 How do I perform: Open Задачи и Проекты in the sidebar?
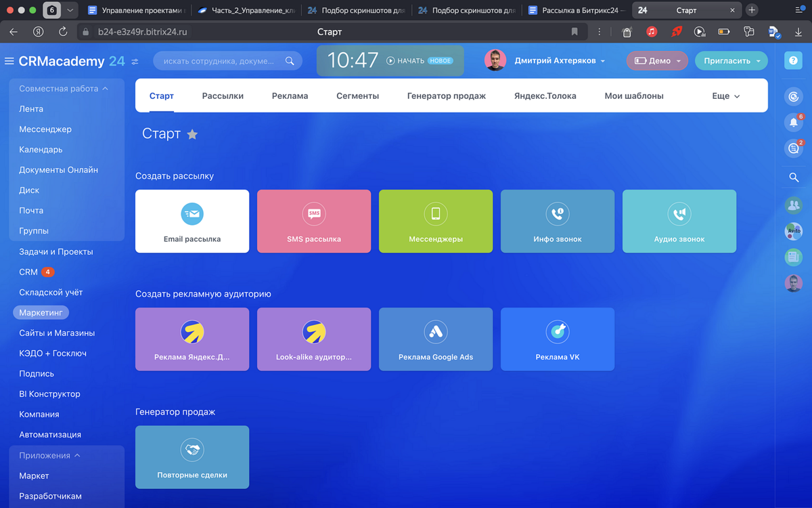[x=56, y=251]
